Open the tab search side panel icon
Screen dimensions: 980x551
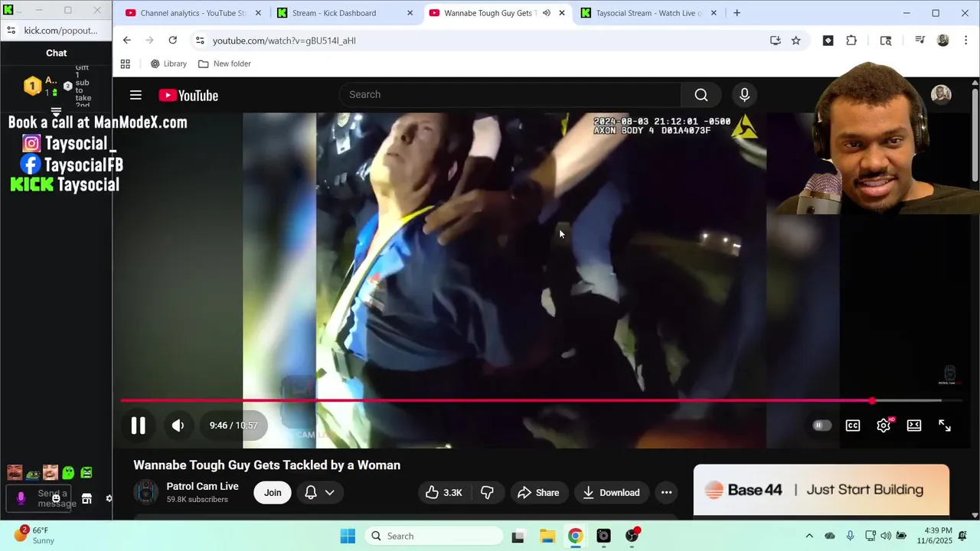pos(886,41)
